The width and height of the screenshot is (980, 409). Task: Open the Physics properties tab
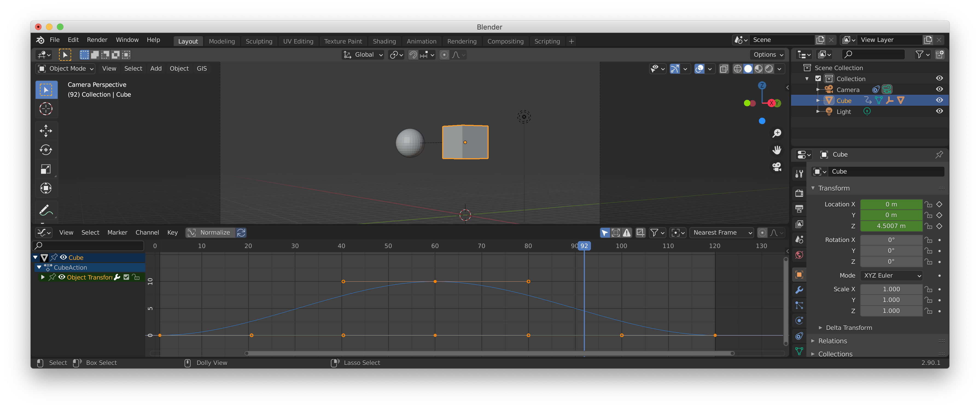[799, 320]
